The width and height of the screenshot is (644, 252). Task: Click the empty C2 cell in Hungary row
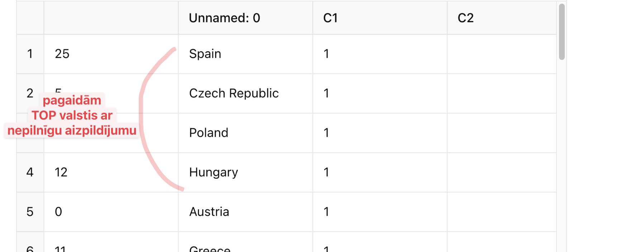pyautogui.click(x=502, y=173)
